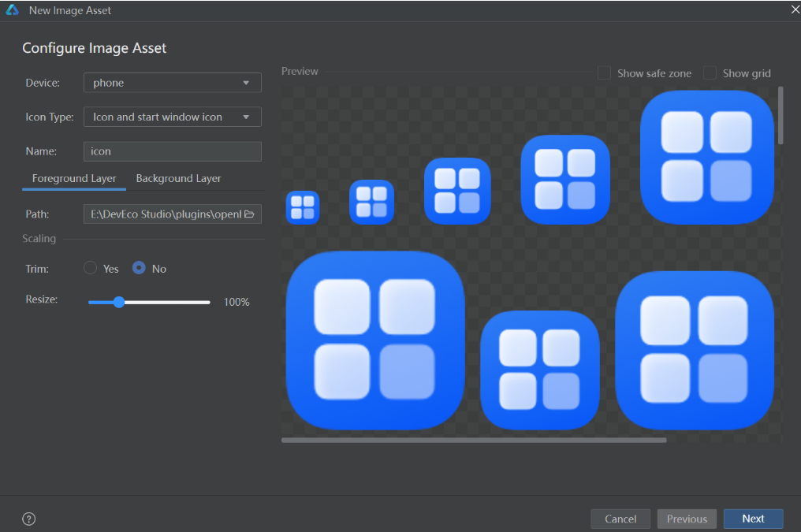
Task: Click the top-right large preview icon
Action: point(706,158)
